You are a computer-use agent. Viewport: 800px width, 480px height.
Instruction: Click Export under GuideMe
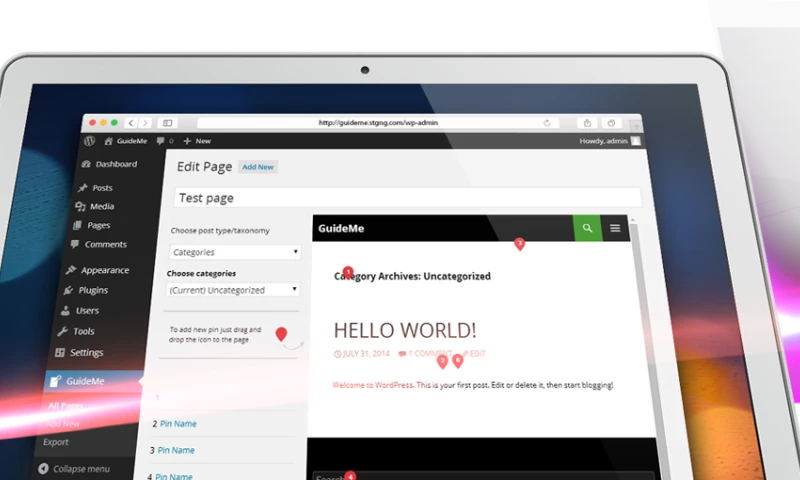(56, 442)
